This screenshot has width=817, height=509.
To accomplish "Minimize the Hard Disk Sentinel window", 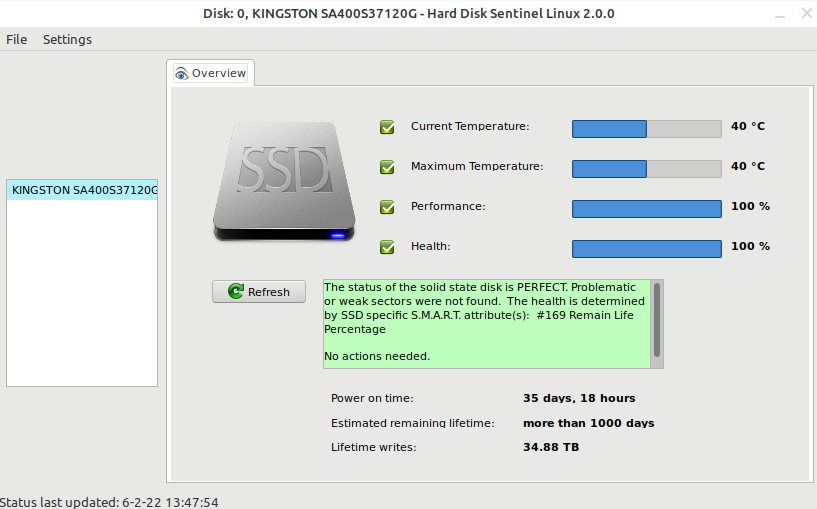I will [779, 14].
